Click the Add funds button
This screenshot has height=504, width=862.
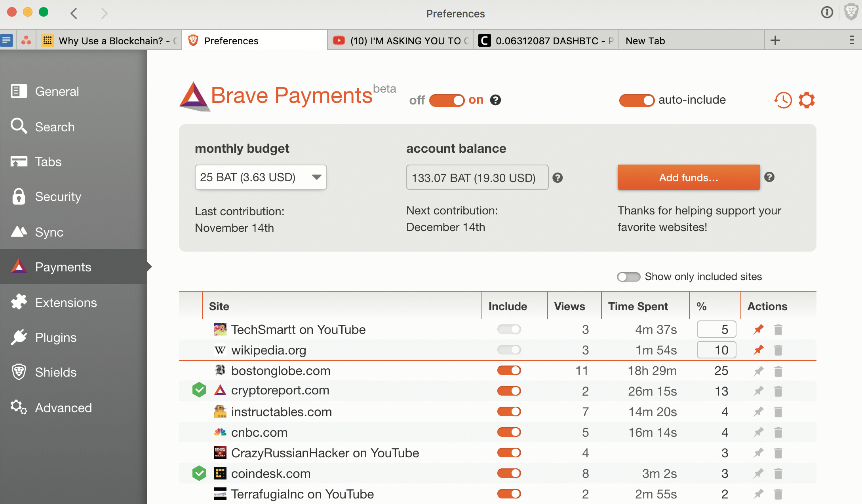(x=688, y=178)
